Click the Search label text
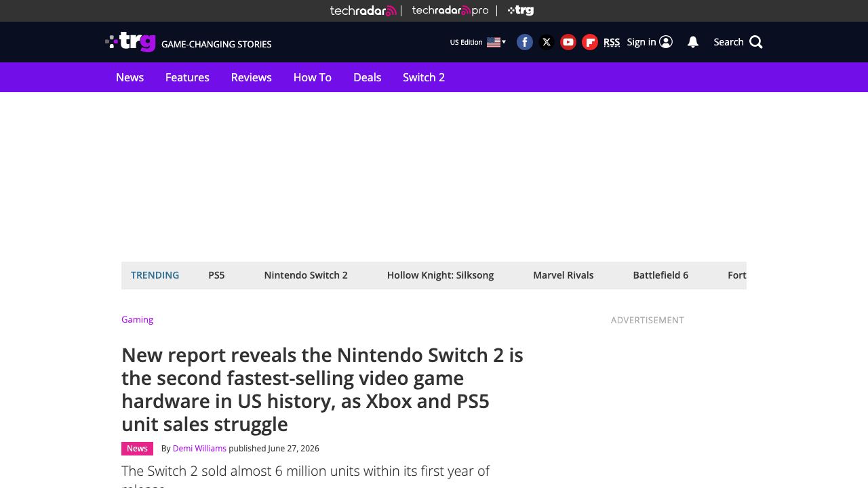Screen dimensions: 868x488 click(728, 42)
